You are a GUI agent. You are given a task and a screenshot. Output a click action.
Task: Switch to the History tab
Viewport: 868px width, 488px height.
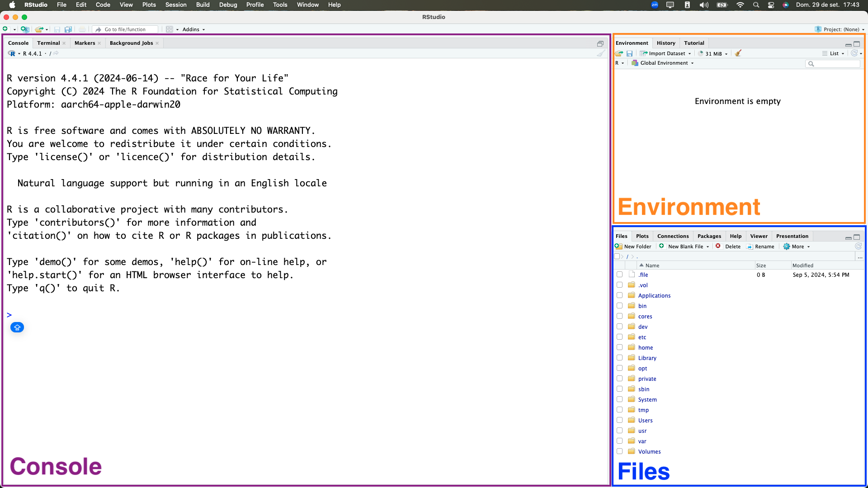(666, 43)
